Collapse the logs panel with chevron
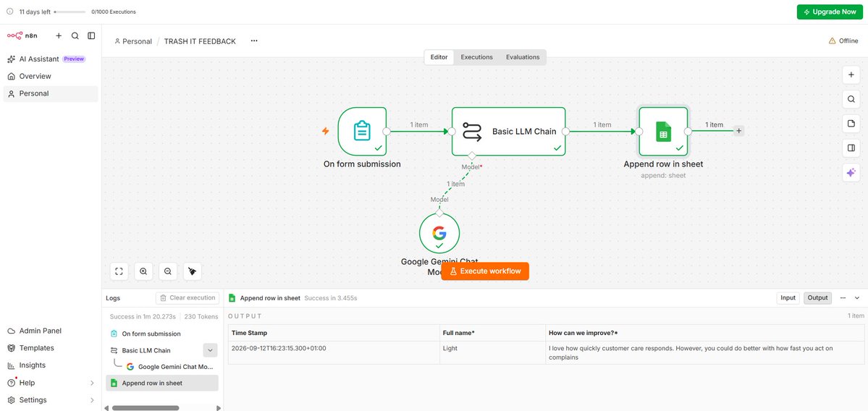 pyautogui.click(x=857, y=297)
